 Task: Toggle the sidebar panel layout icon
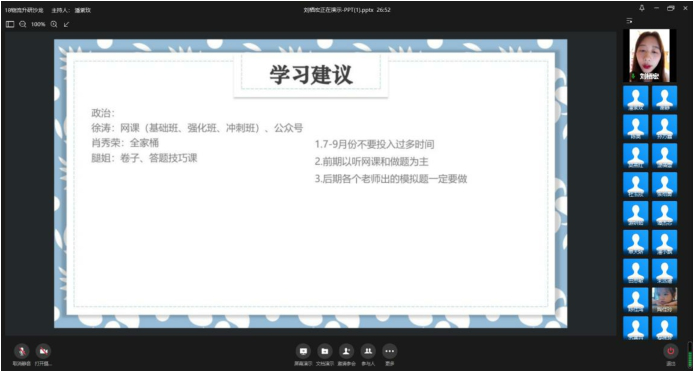10,24
